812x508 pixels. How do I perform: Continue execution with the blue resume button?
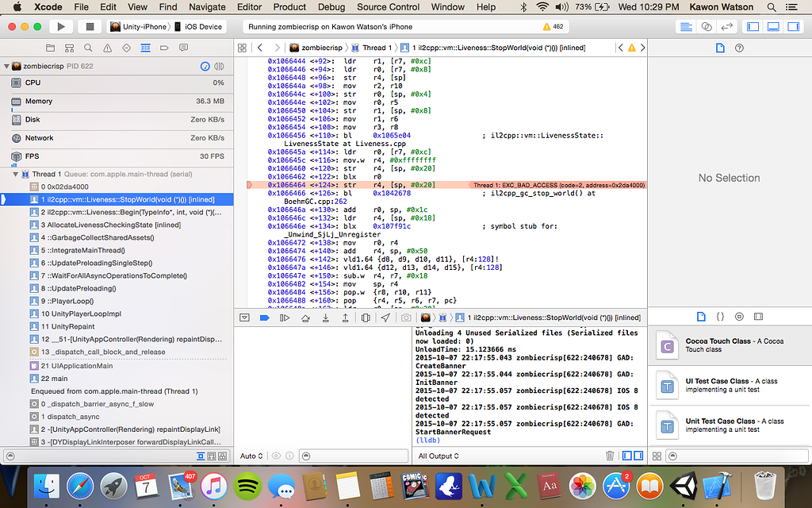click(x=264, y=317)
